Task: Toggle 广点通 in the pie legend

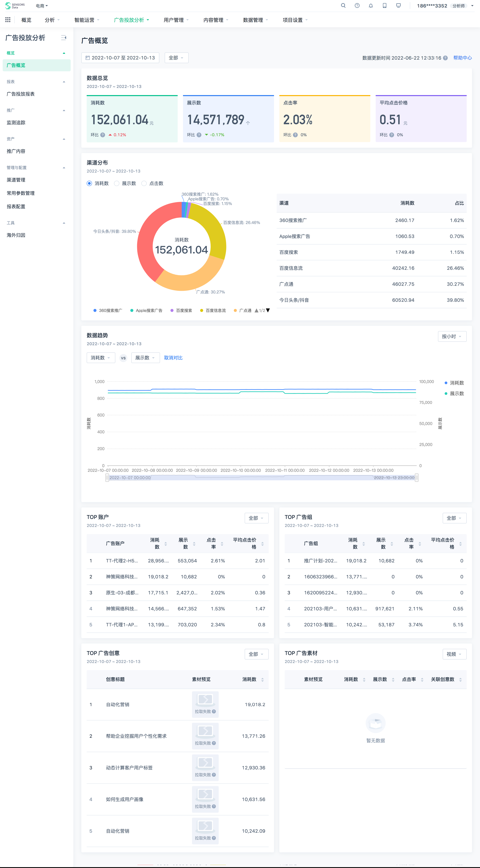Action: pos(242,310)
